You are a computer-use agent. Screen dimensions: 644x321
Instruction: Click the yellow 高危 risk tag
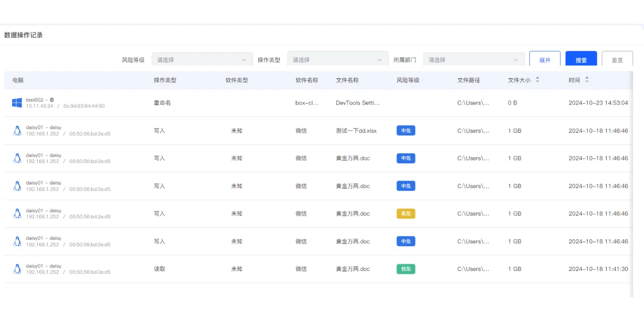[406, 213]
